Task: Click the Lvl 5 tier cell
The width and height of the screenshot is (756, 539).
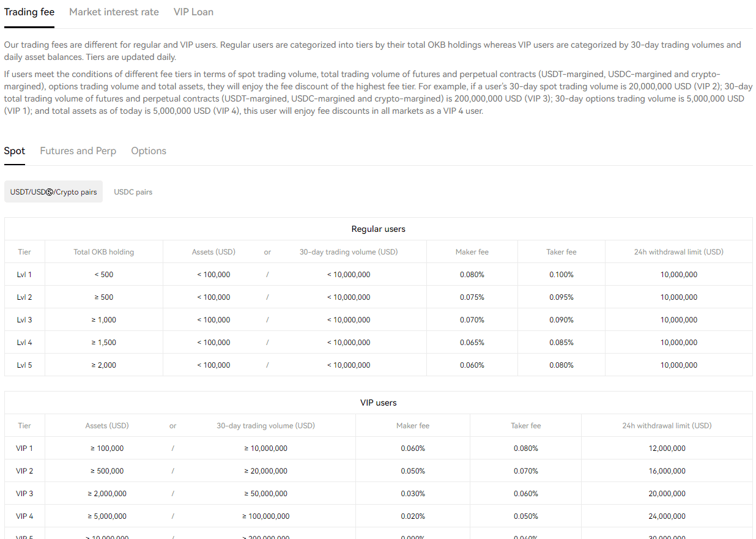Action: (x=24, y=365)
